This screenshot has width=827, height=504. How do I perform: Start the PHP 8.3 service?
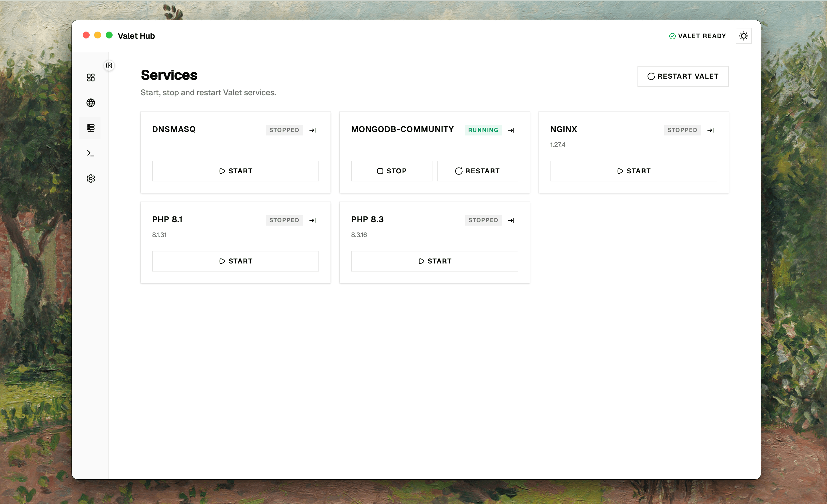434,261
